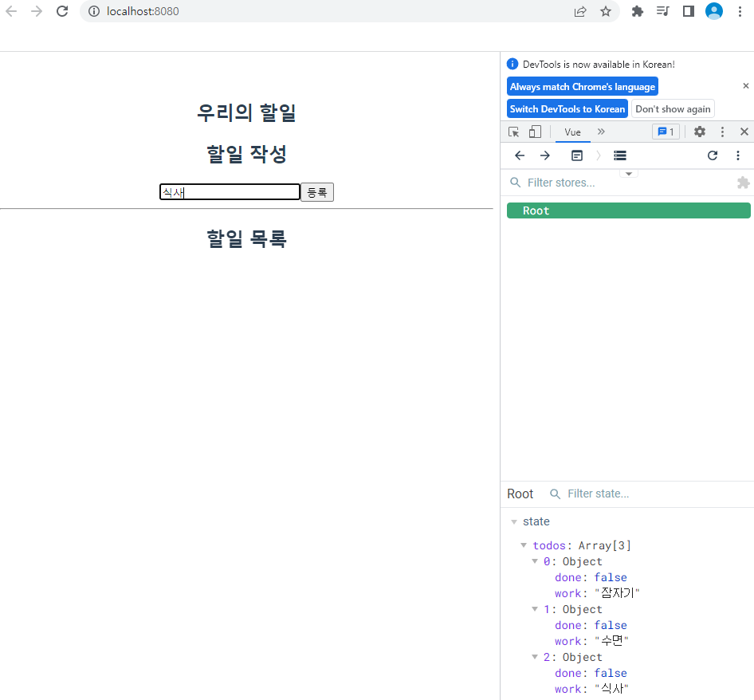This screenshot has height=700, width=754.
Task: Click done: false under 1: Object
Action: pos(591,625)
